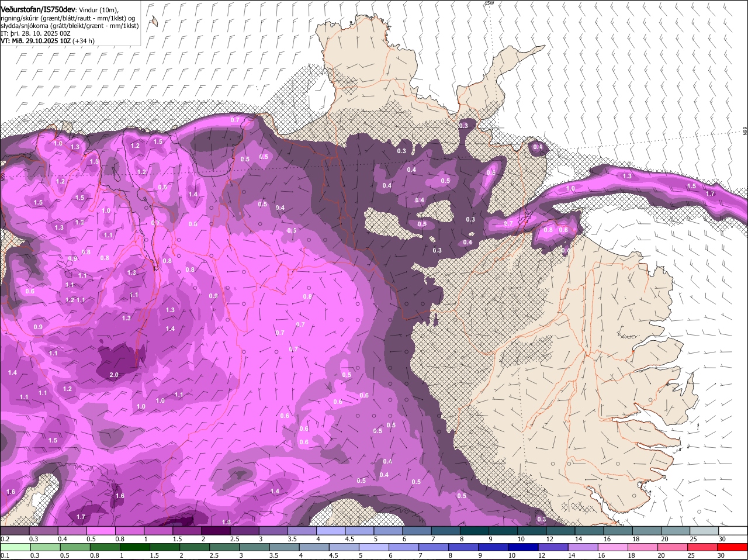
Task: Pick bright pink swatch between 0.5 and 0.8
Action: click(x=101, y=530)
